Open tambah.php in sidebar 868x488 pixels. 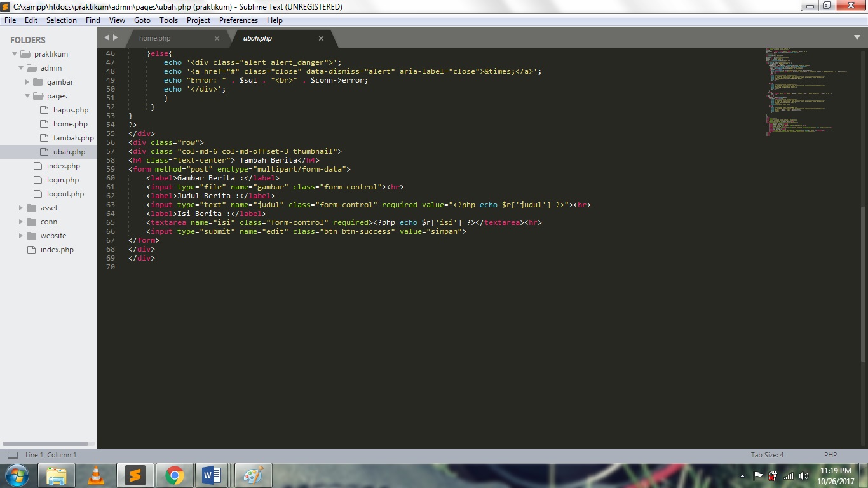click(73, 138)
